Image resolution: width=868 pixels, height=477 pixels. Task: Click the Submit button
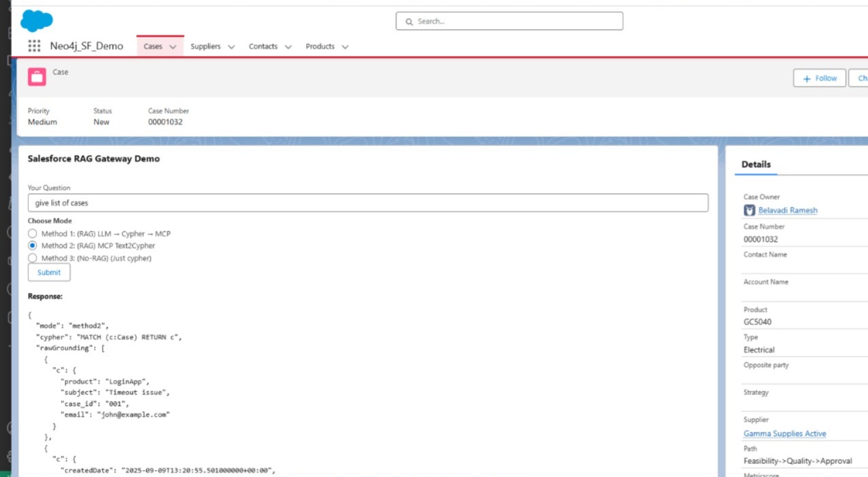tap(49, 272)
